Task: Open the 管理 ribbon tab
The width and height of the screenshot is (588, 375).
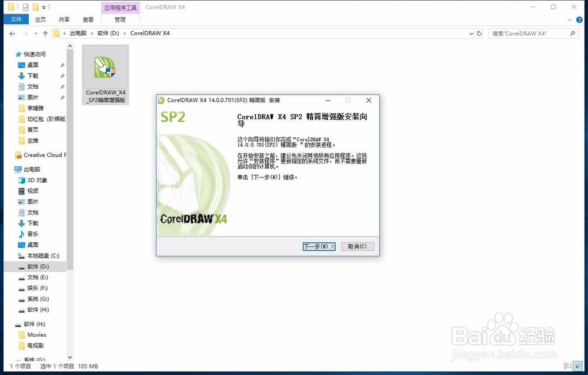Action: coord(120,19)
